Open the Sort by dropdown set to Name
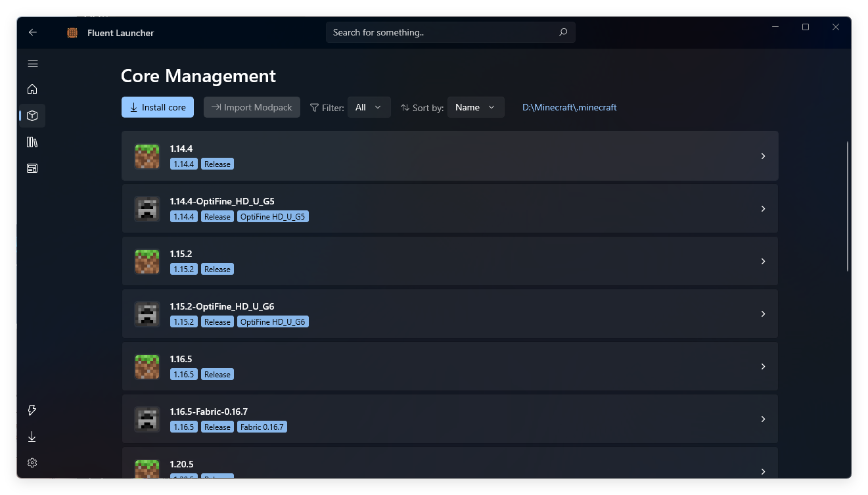Screen dimensions: 868x495 click(476, 107)
